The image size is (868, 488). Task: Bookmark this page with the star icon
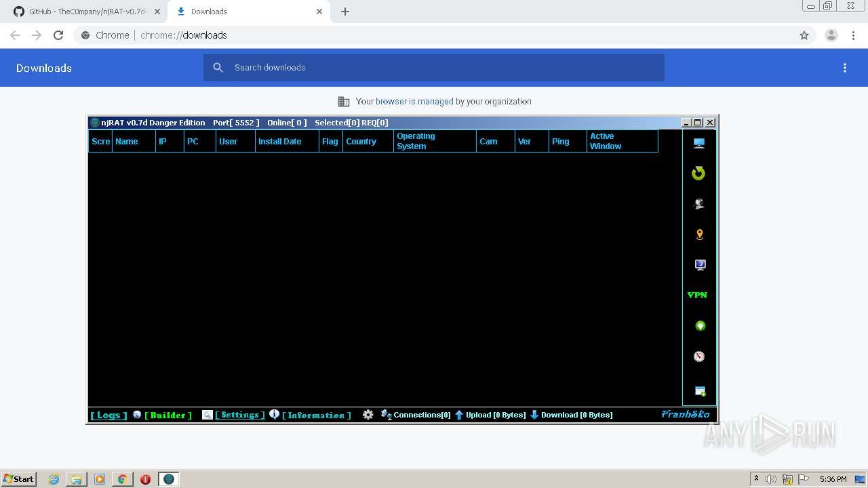pos(804,35)
